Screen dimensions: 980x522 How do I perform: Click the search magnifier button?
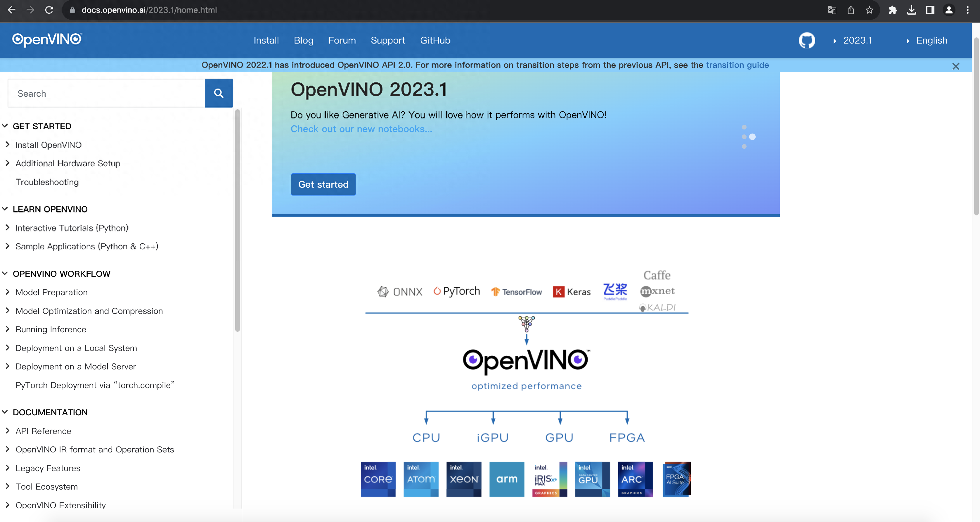(x=218, y=93)
